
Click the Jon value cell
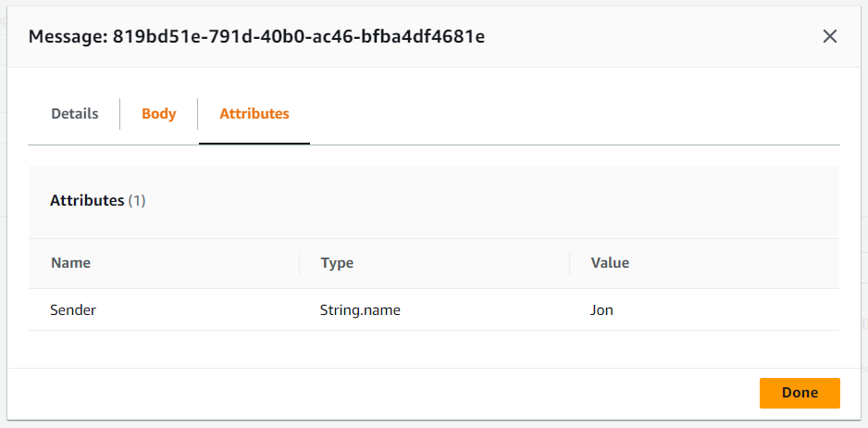click(601, 310)
